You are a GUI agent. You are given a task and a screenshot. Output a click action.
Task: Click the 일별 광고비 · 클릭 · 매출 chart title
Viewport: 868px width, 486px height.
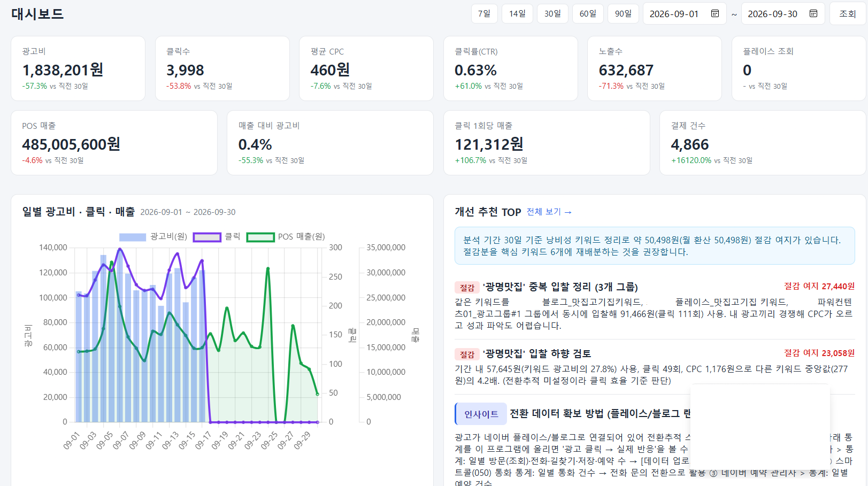tap(78, 212)
